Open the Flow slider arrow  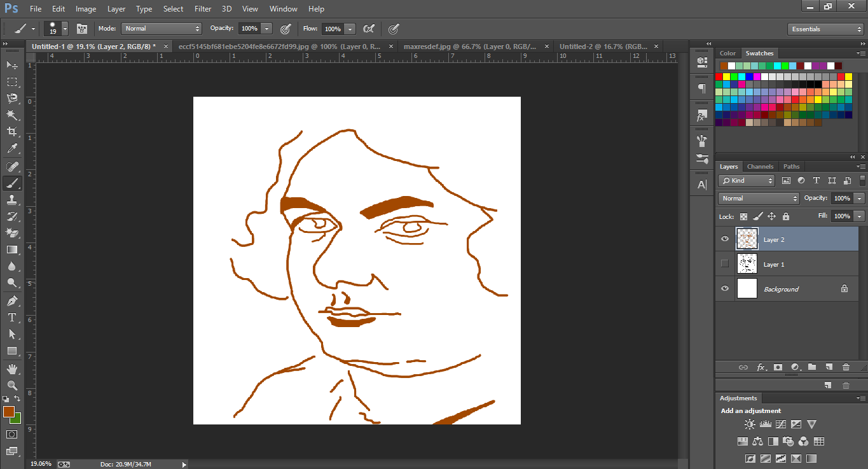coord(350,29)
